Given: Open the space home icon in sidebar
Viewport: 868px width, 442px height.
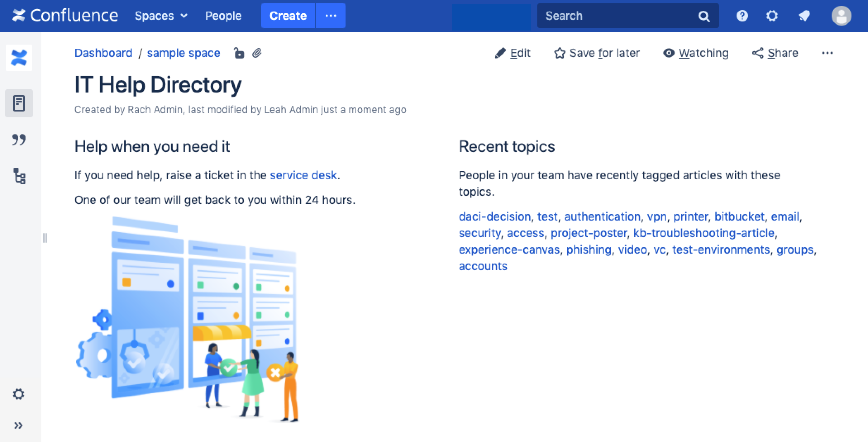Looking at the screenshot, I should pyautogui.click(x=19, y=58).
